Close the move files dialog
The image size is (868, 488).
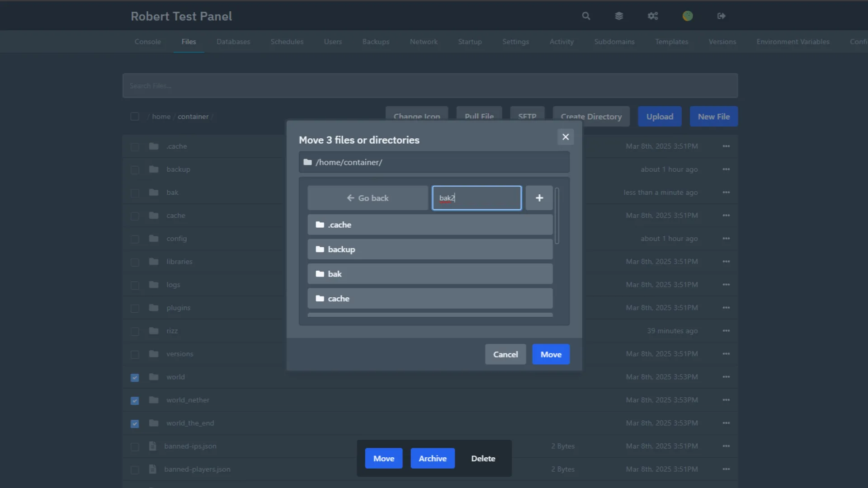pyautogui.click(x=566, y=137)
